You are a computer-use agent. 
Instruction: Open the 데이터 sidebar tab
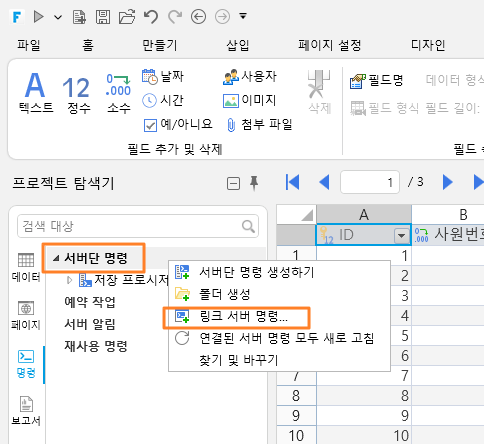coord(26,268)
